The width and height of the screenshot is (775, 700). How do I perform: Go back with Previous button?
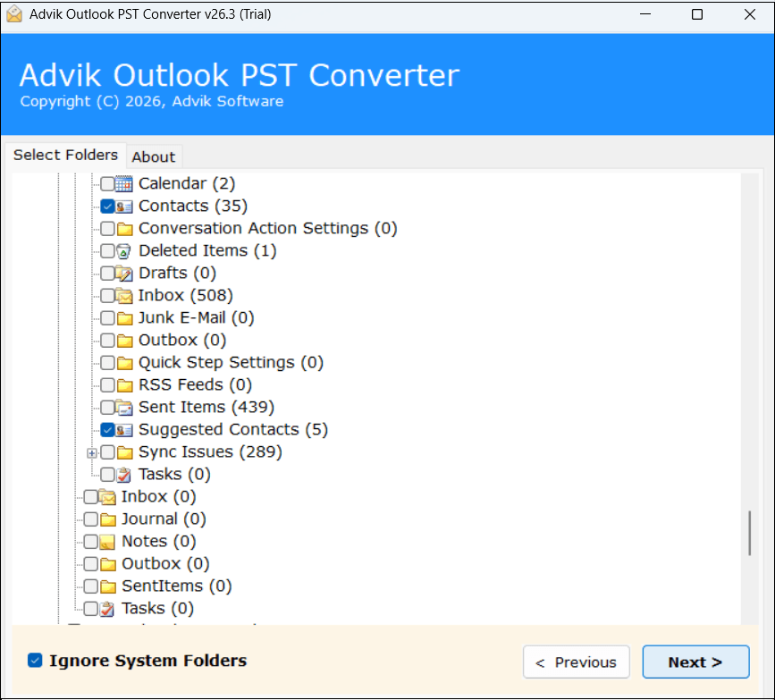[x=577, y=662]
